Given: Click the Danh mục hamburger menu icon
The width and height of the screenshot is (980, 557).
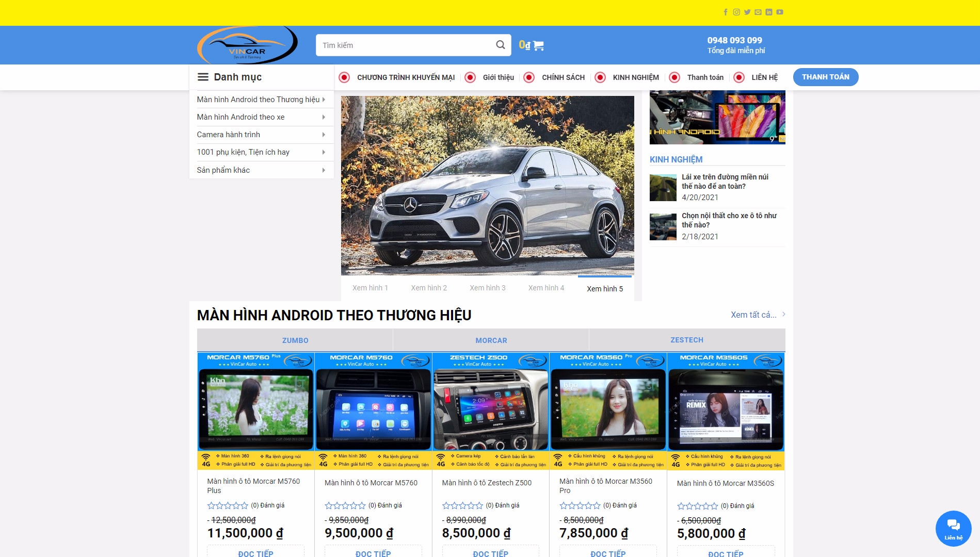Looking at the screenshot, I should point(203,77).
